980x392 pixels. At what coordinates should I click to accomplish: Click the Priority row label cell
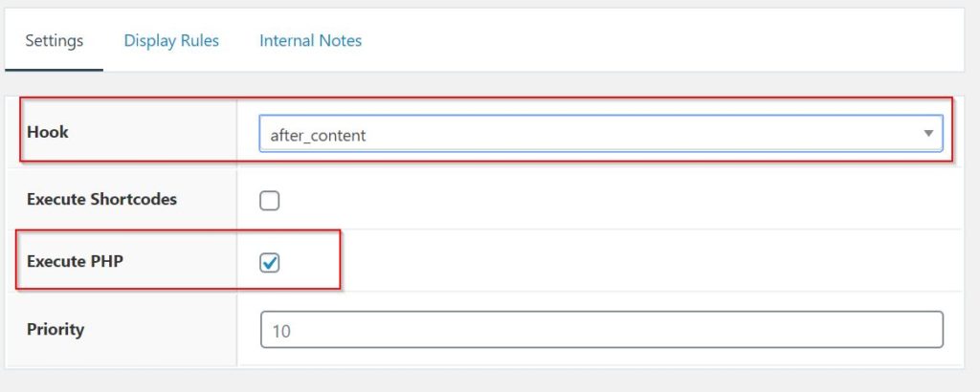(x=122, y=329)
